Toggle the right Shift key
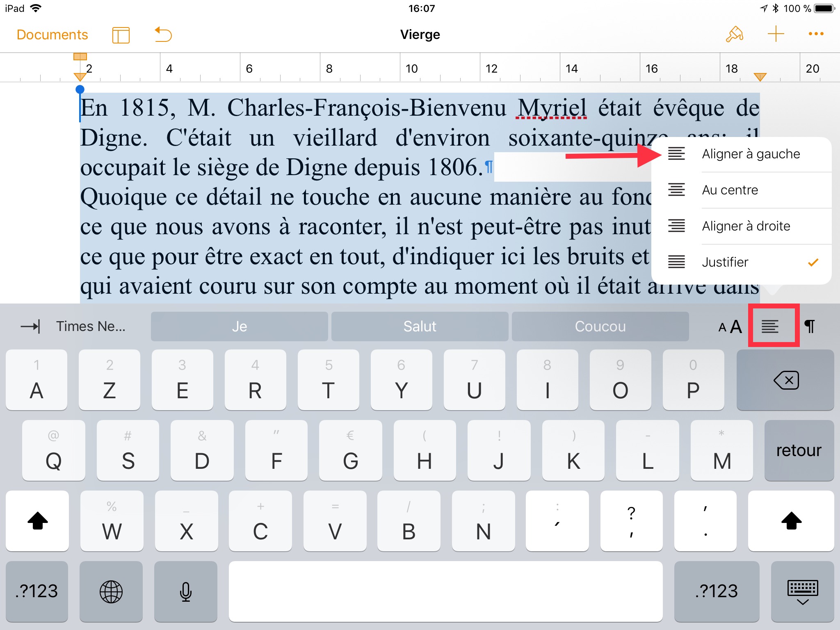Screen dimensions: 840x630 click(x=791, y=521)
